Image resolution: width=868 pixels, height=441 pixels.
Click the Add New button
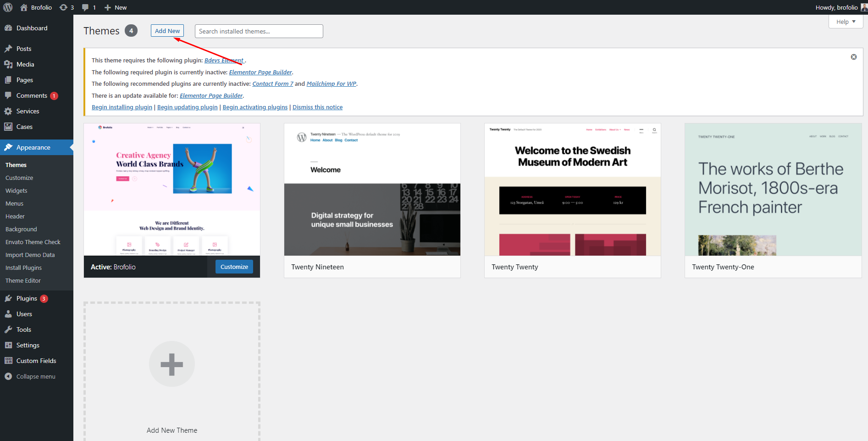tap(167, 31)
